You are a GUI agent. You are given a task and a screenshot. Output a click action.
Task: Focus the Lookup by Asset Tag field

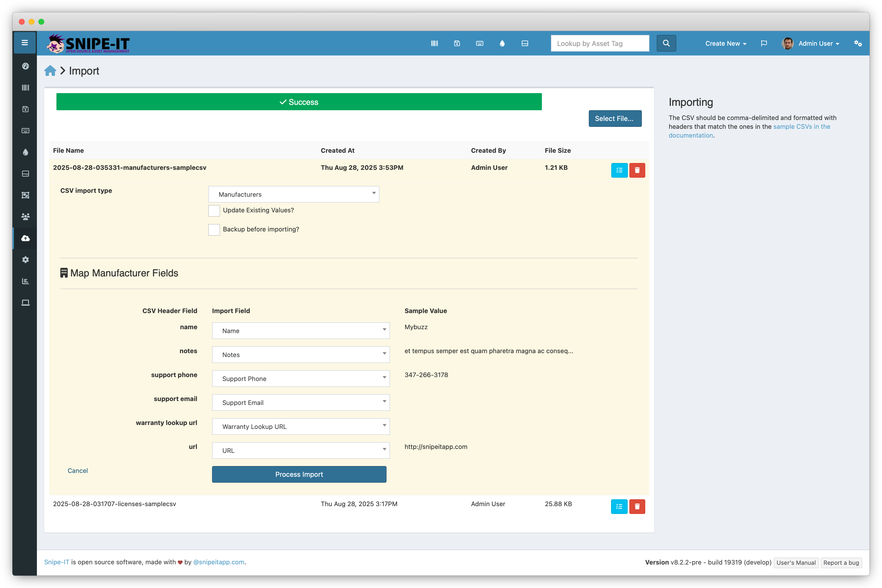[600, 44]
